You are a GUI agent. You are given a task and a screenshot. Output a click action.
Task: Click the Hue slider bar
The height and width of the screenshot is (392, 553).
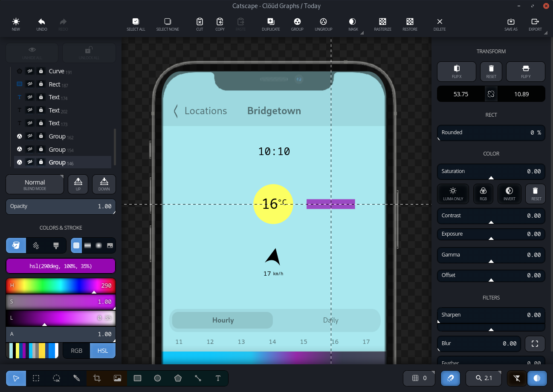click(61, 285)
